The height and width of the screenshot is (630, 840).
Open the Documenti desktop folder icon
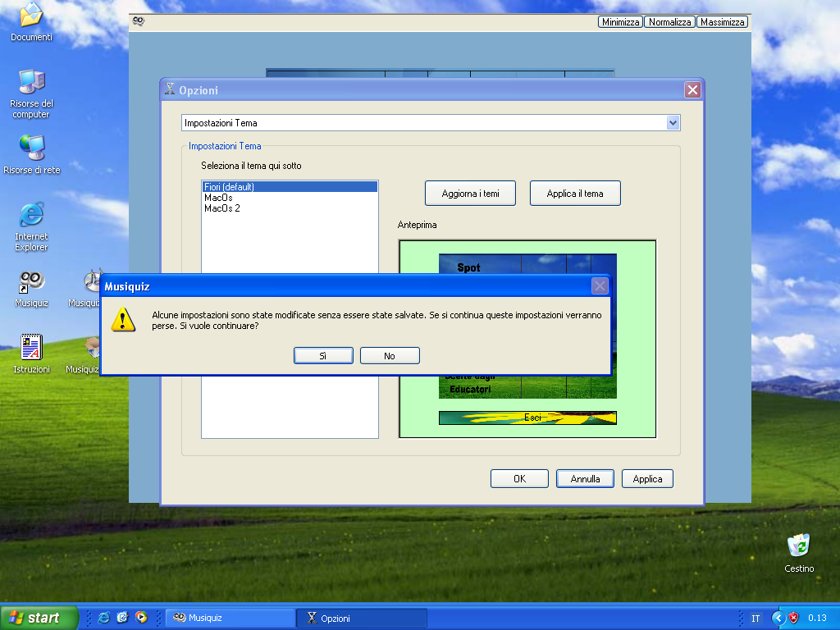pos(31,15)
